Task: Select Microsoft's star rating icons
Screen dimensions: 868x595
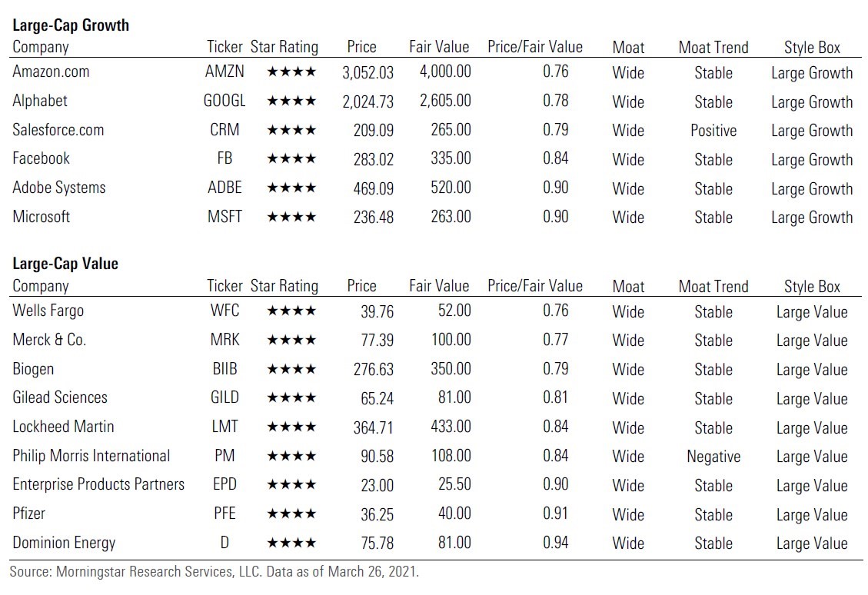Action: 291,218
